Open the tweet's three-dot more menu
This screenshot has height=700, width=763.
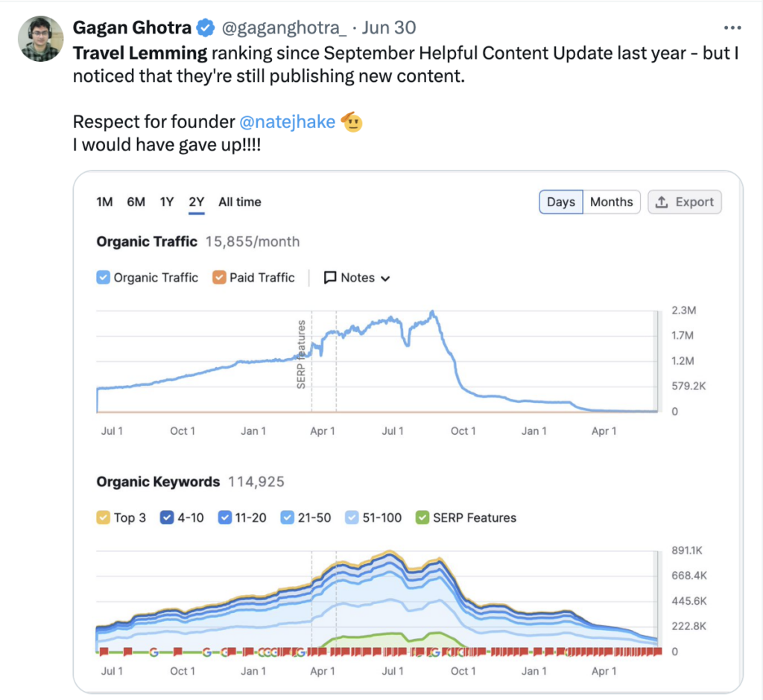pos(733,28)
